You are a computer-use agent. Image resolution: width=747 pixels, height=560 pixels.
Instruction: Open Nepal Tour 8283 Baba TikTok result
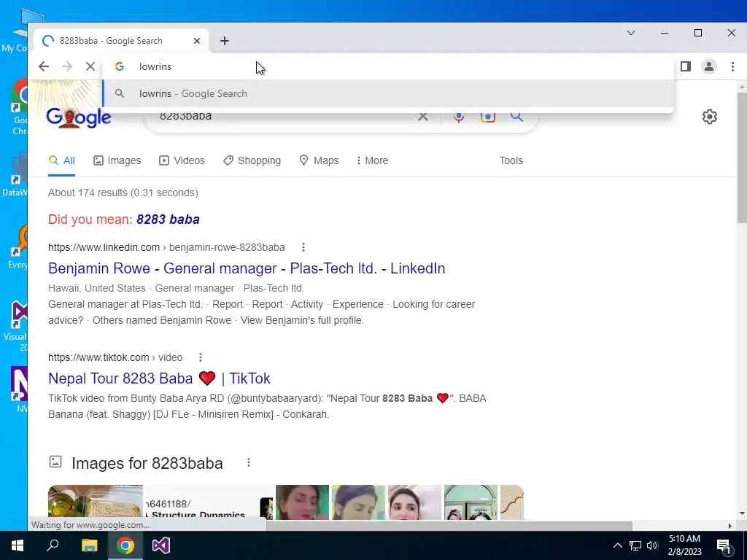click(159, 378)
